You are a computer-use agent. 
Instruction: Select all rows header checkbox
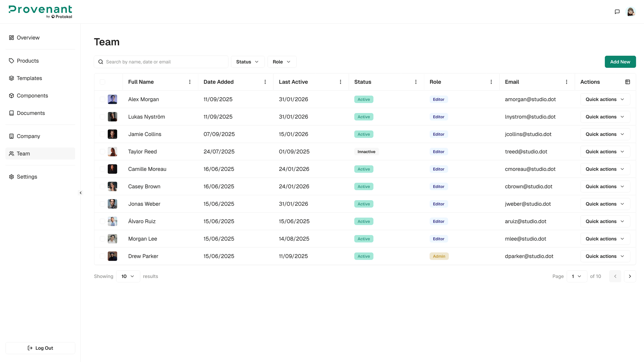click(102, 82)
